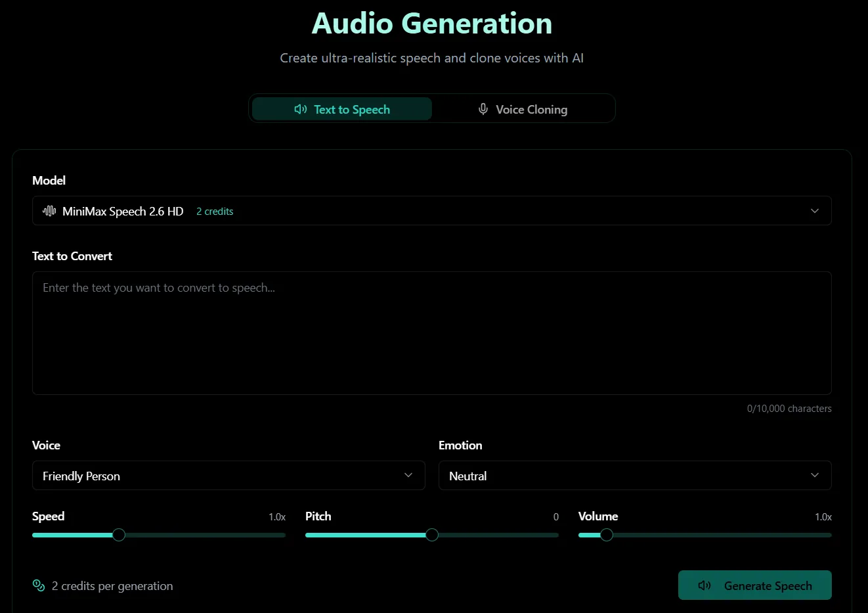Click the waveform icon beside MiniMax Speech
Screen dimensions: 868x613
[x=49, y=211]
